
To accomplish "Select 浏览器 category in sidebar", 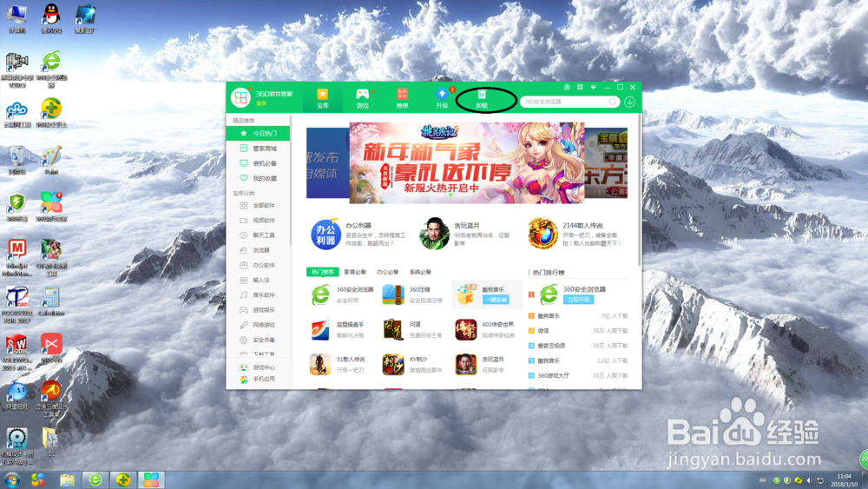I will point(258,250).
